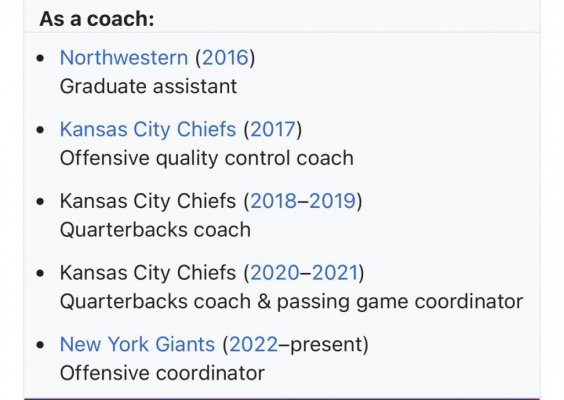Click "Quarterbacks coach & passing game coordinator" text

click(x=291, y=301)
